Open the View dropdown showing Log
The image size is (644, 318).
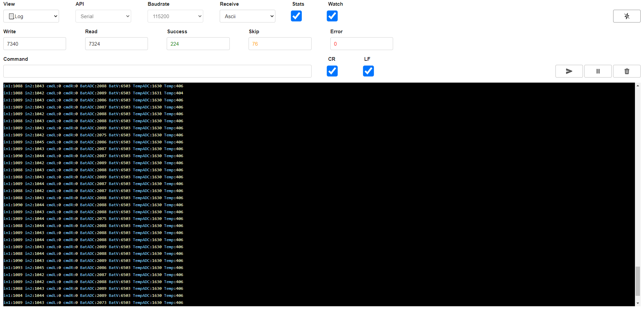tap(31, 16)
